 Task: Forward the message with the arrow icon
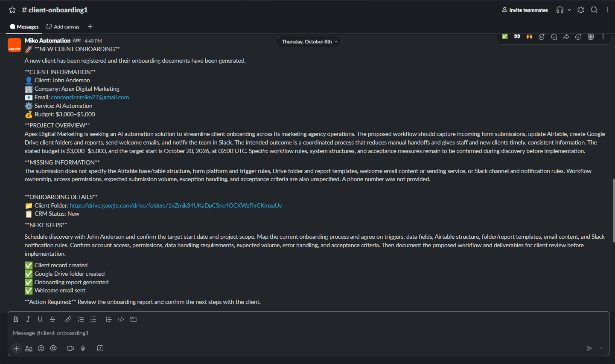(x=566, y=37)
